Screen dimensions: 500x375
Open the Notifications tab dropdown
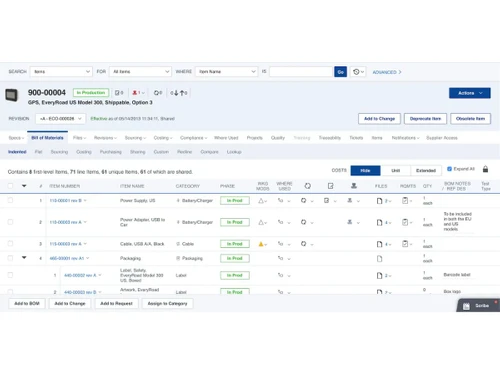(x=405, y=138)
